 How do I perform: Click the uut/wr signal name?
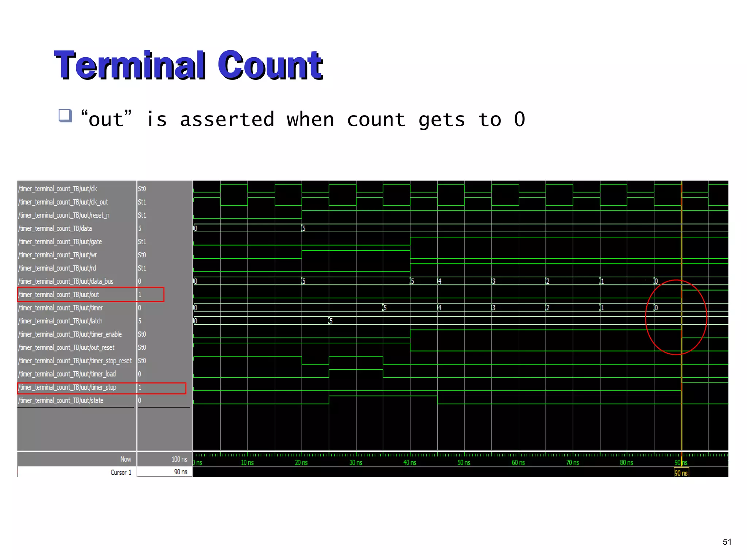(58, 255)
